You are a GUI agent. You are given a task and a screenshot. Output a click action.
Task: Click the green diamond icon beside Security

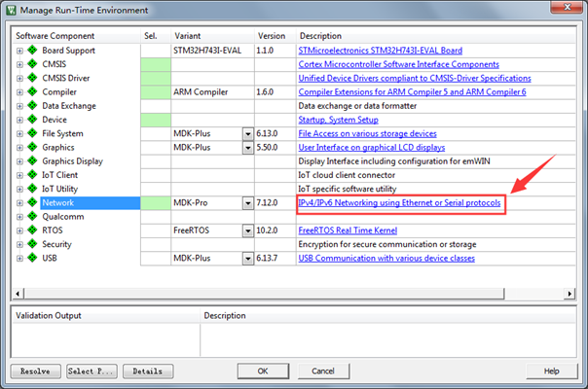(x=33, y=244)
